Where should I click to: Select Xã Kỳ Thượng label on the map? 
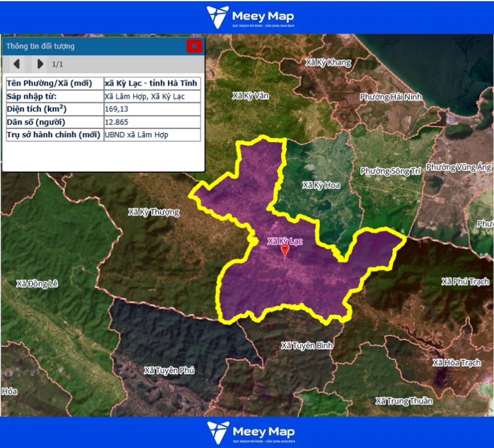(153, 212)
